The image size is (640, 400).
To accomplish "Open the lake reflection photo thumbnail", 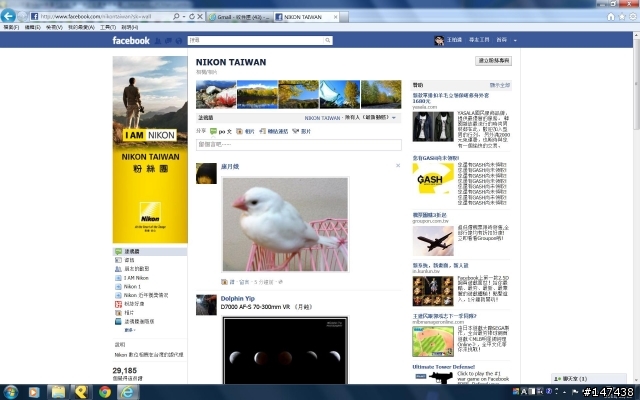I will pos(257,94).
